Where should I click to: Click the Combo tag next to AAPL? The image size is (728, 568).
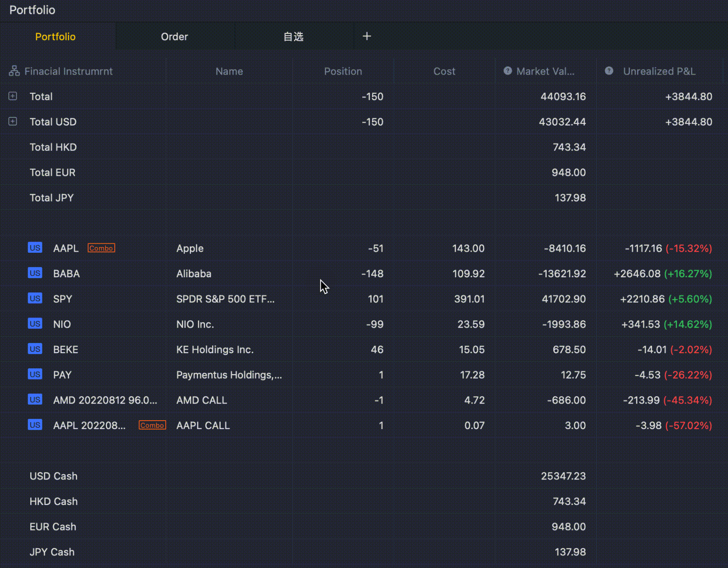(x=101, y=248)
